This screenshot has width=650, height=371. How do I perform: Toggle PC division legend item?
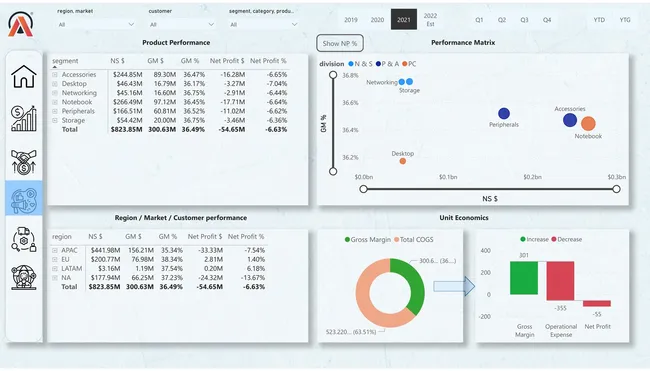pyautogui.click(x=409, y=64)
